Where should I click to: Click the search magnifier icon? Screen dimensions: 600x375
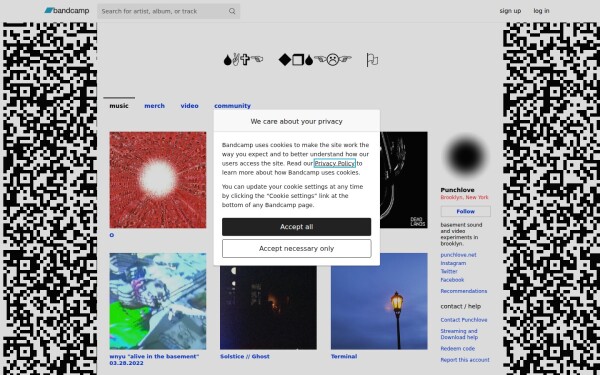232,11
